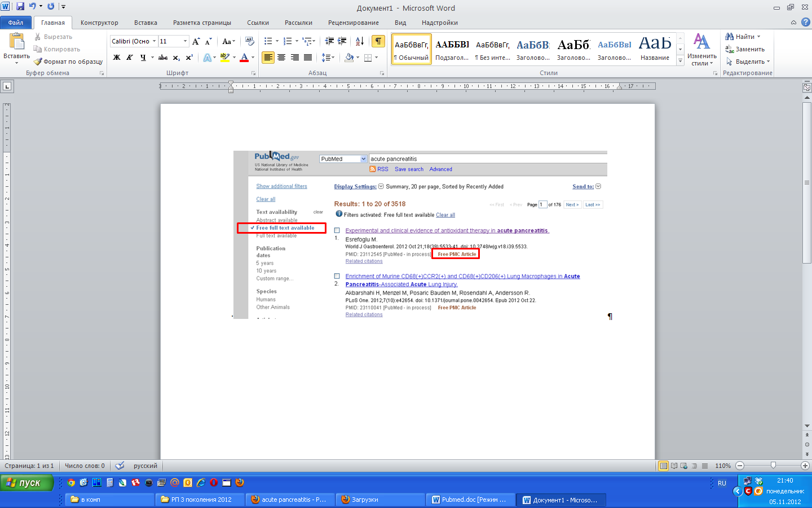Open the Aa change case dropdown

click(x=228, y=41)
